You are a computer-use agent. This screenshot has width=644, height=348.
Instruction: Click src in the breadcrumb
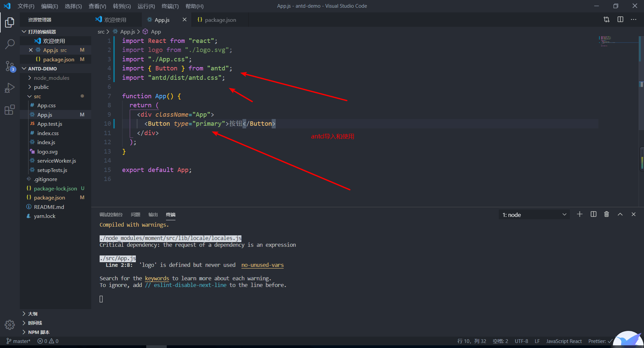[101, 32]
